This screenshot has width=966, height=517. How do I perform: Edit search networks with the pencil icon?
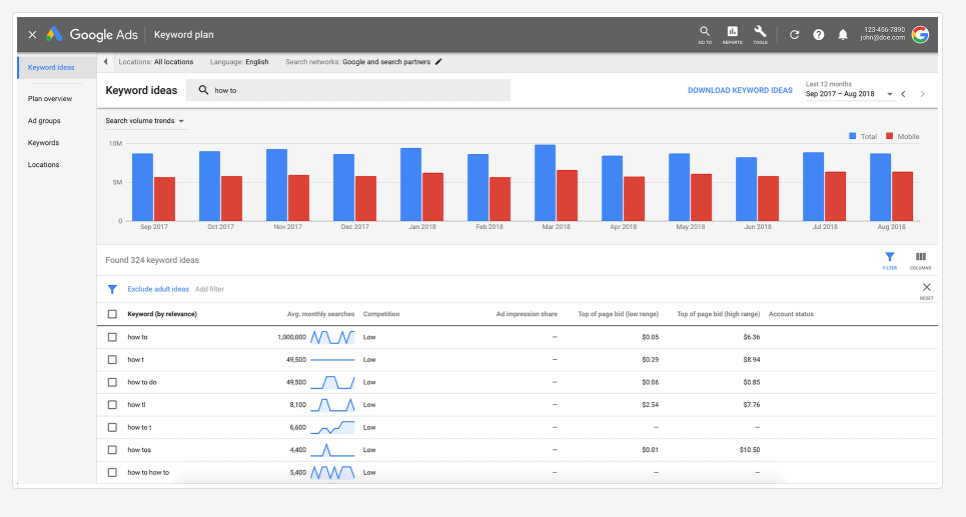[x=439, y=62]
